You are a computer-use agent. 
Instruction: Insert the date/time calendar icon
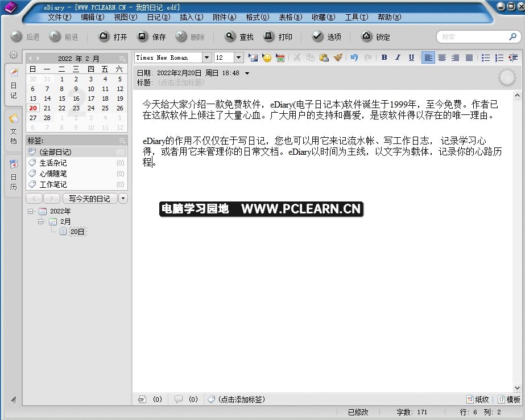coord(280,57)
